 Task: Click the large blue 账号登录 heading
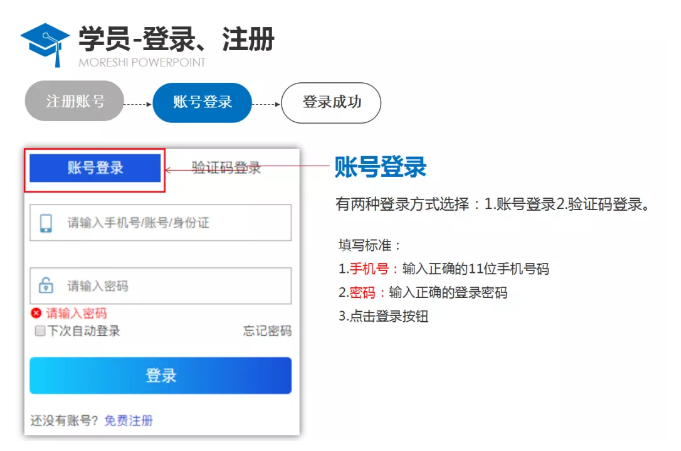(380, 167)
